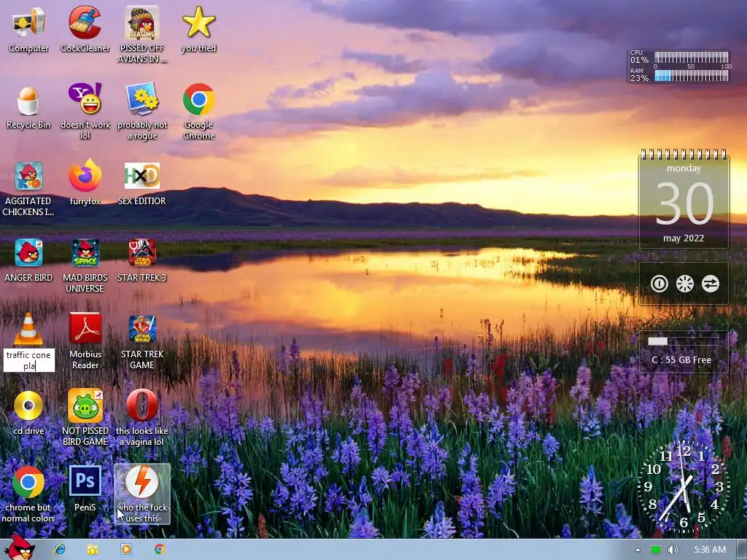
Task: Show hidden tray icons arrow
Action: [x=638, y=550]
